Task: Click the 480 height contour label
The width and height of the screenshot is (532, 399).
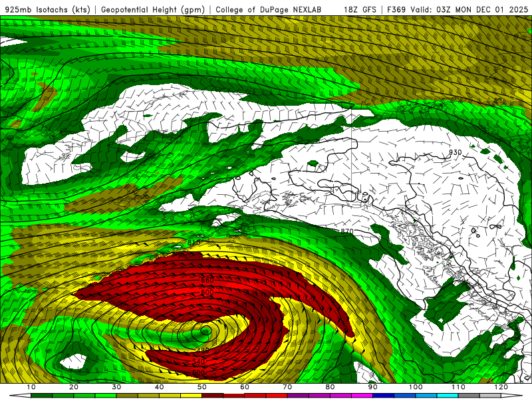Action: pyautogui.click(x=203, y=350)
